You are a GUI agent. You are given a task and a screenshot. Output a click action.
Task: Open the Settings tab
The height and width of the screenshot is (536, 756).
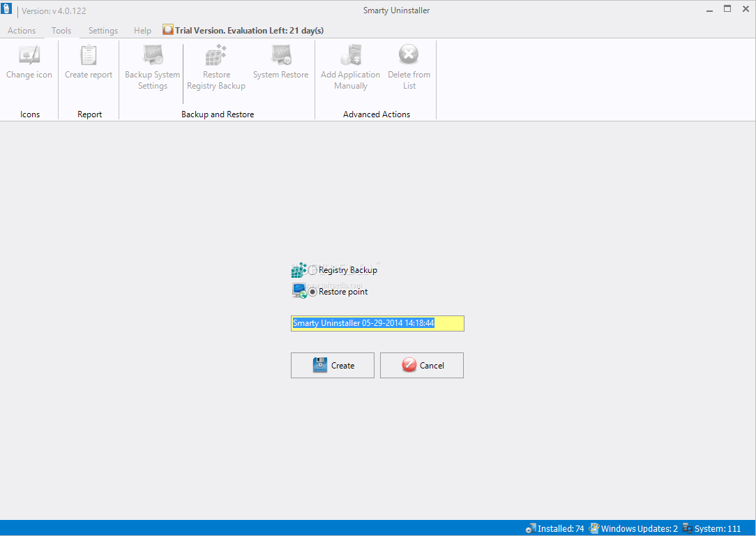coord(103,31)
